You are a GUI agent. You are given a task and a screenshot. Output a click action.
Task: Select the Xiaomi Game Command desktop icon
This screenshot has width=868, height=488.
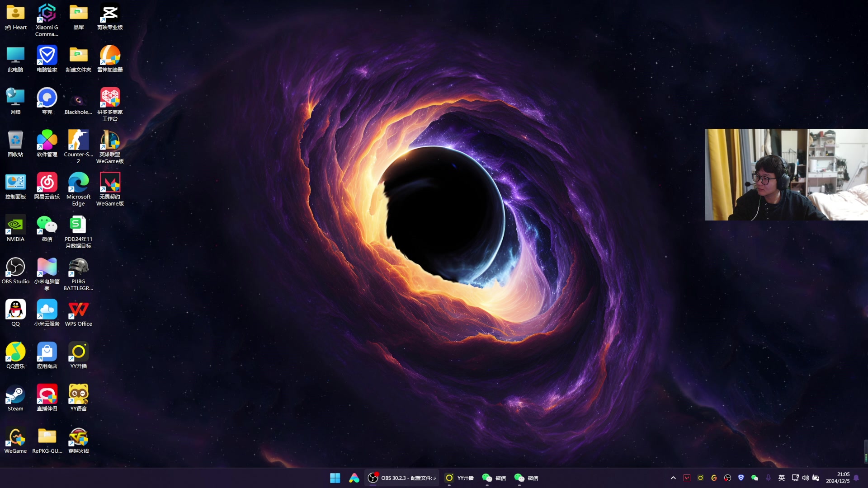(x=47, y=20)
